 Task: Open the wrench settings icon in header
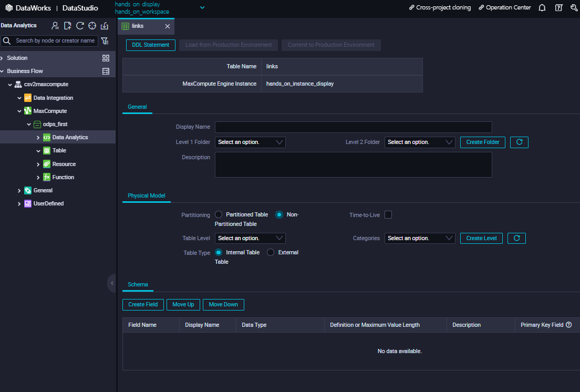[574, 8]
